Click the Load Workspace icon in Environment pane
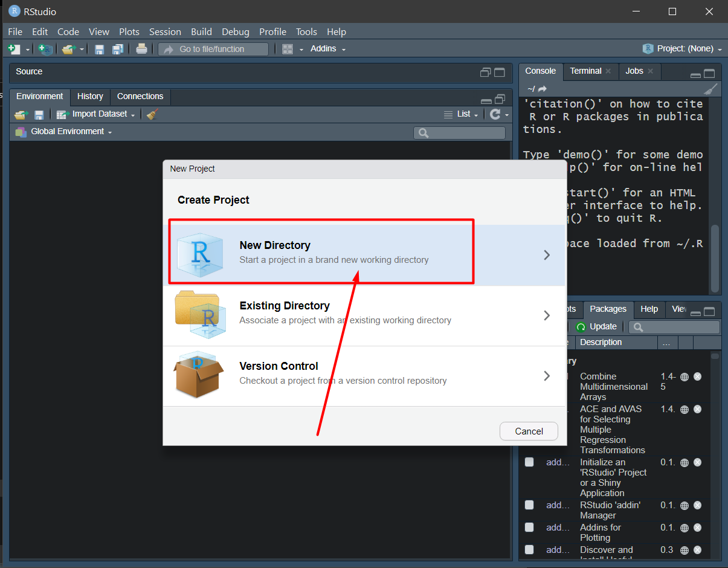Viewport: 728px width, 568px height. (x=21, y=114)
